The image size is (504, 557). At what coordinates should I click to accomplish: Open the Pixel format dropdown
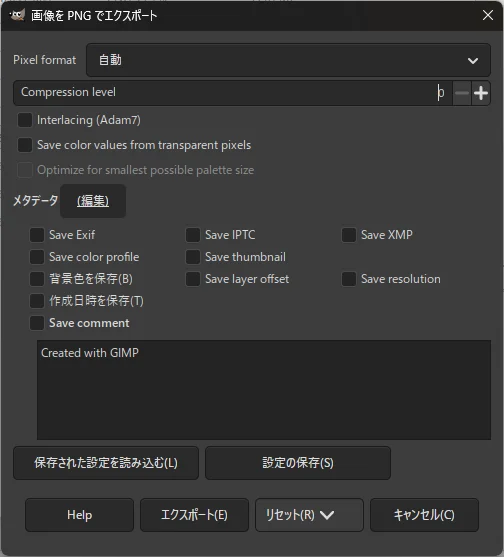pyautogui.click(x=288, y=60)
